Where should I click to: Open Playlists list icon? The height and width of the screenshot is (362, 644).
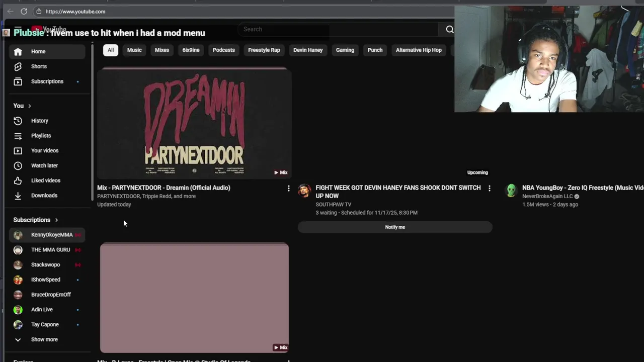18,136
